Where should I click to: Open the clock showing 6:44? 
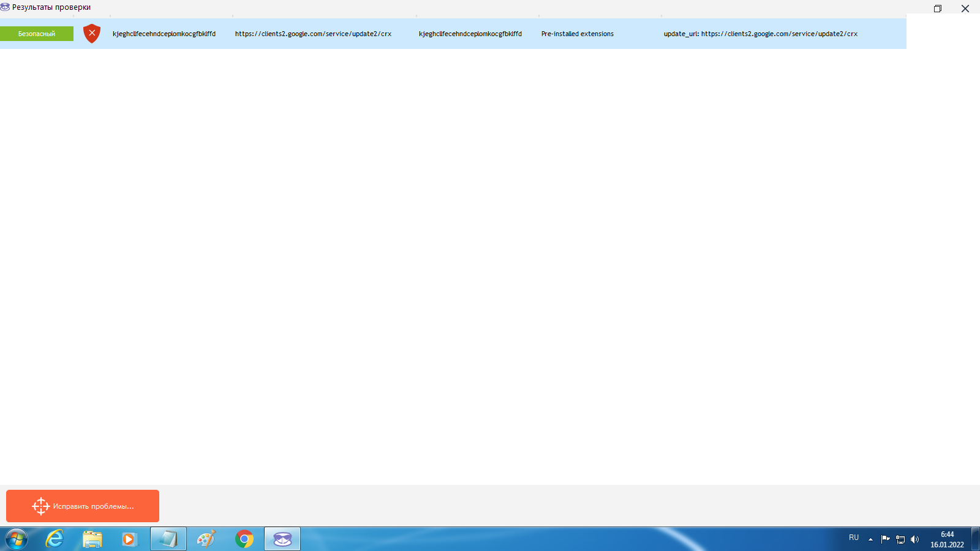(x=947, y=539)
